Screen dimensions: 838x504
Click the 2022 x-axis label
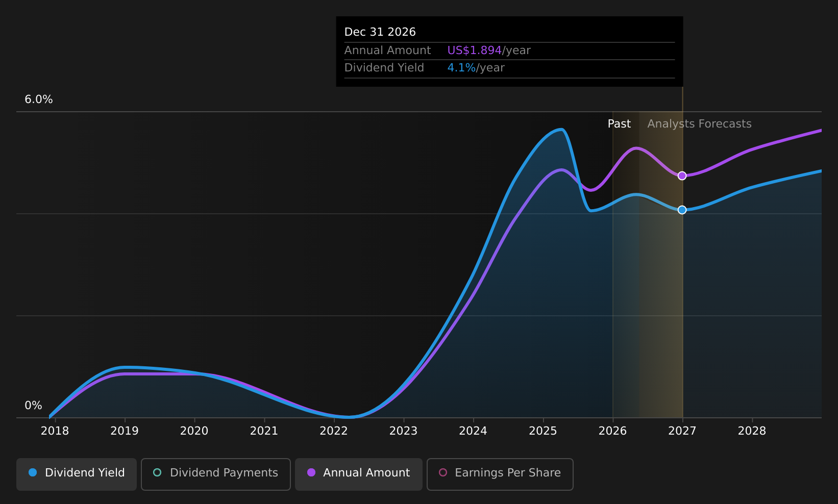pyautogui.click(x=334, y=431)
